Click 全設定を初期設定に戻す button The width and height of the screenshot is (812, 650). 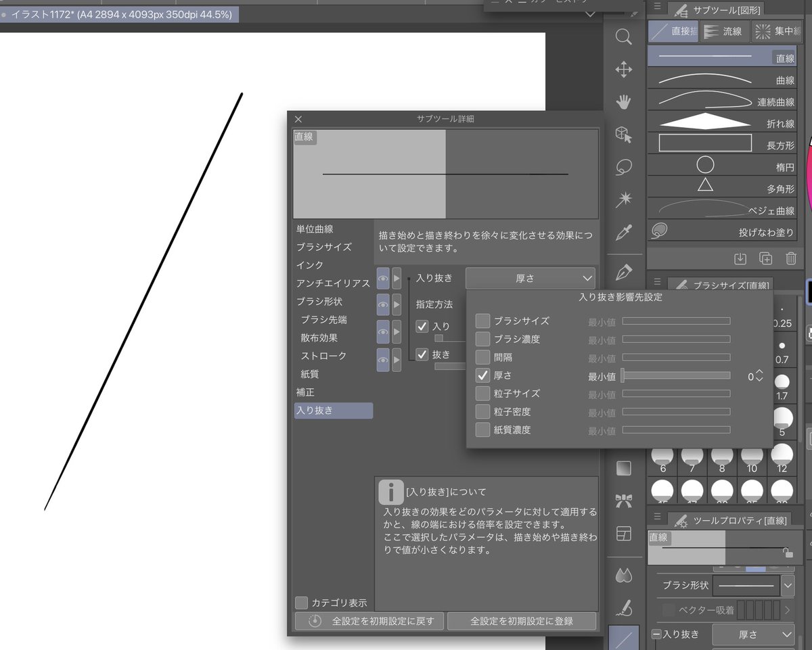369,620
